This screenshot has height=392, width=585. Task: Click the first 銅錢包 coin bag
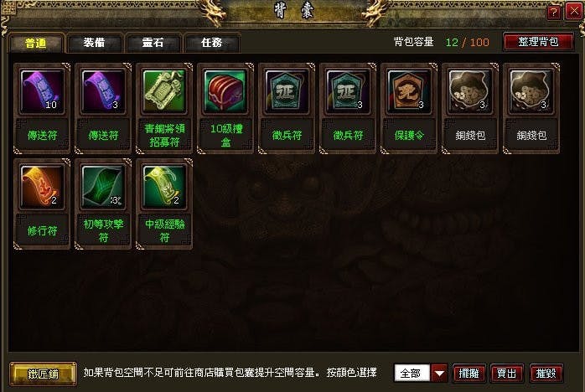click(x=470, y=91)
